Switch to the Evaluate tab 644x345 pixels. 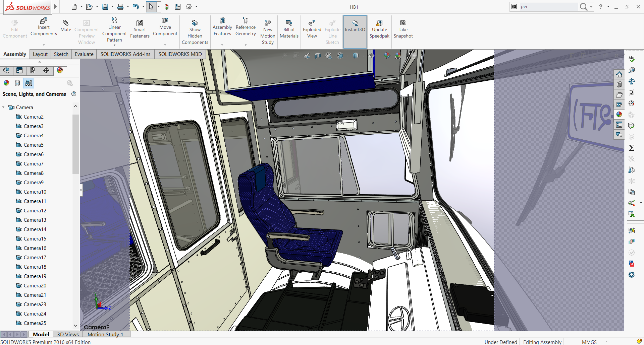(x=84, y=54)
